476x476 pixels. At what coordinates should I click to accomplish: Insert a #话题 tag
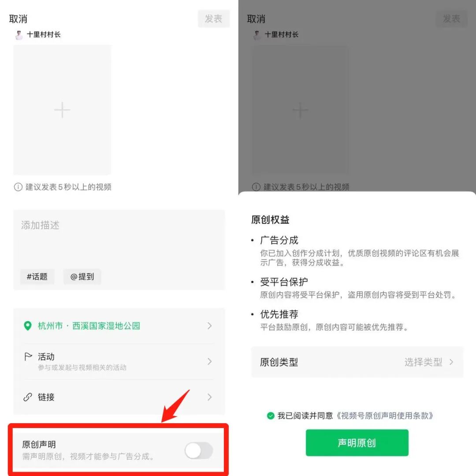tap(37, 276)
